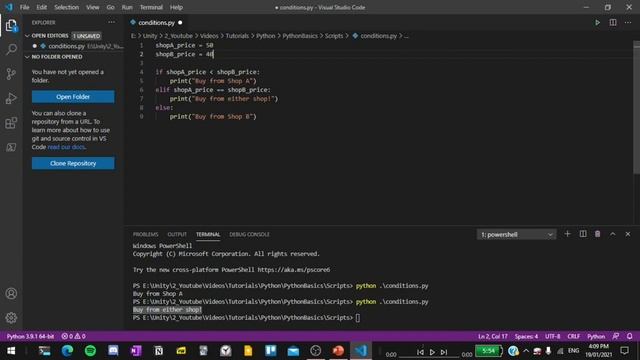Click Ln 2, Col 17 status entry
This screenshot has width=640, height=360.
coord(493,336)
